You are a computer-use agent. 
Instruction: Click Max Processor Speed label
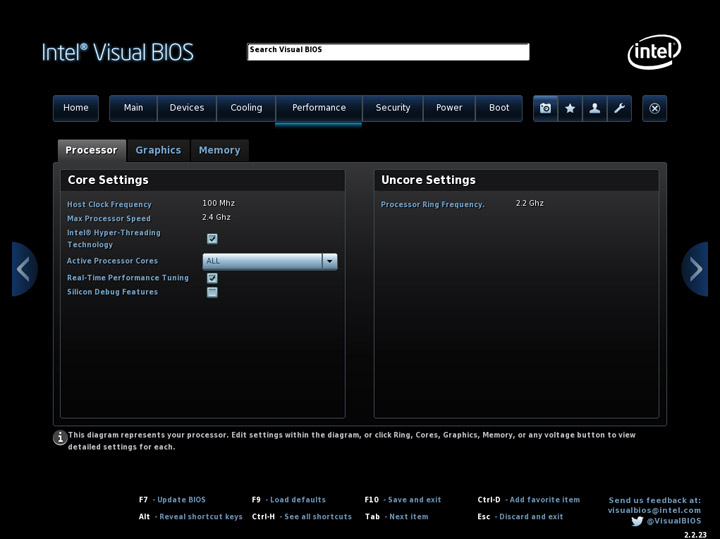click(109, 219)
